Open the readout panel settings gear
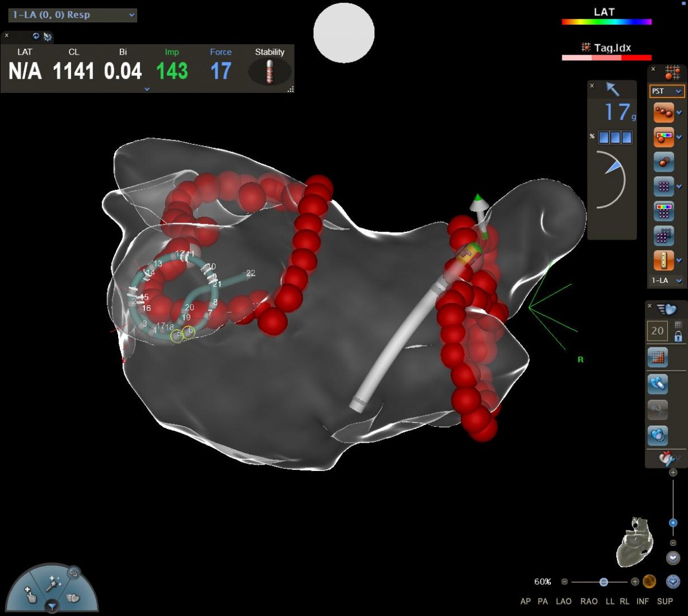The width and height of the screenshot is (688, 616). pos(47,37)
